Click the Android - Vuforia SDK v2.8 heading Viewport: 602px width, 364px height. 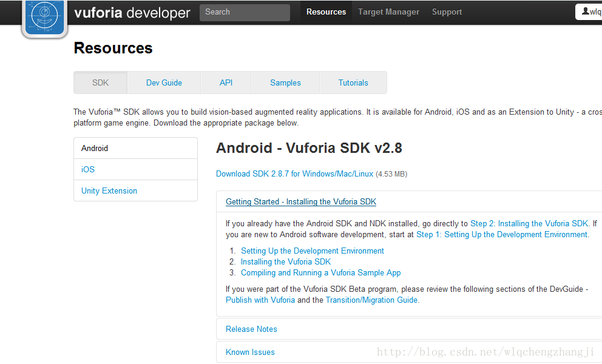[x=309, y=148]
